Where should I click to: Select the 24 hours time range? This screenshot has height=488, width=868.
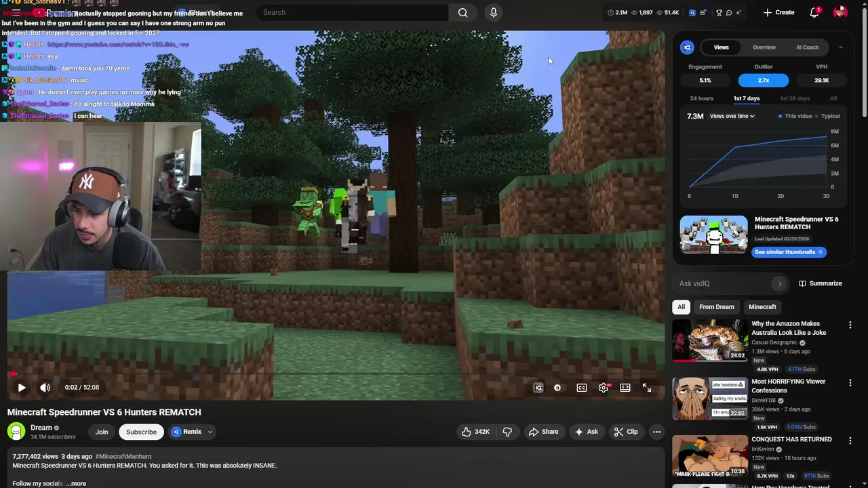[x=701, y=99]
